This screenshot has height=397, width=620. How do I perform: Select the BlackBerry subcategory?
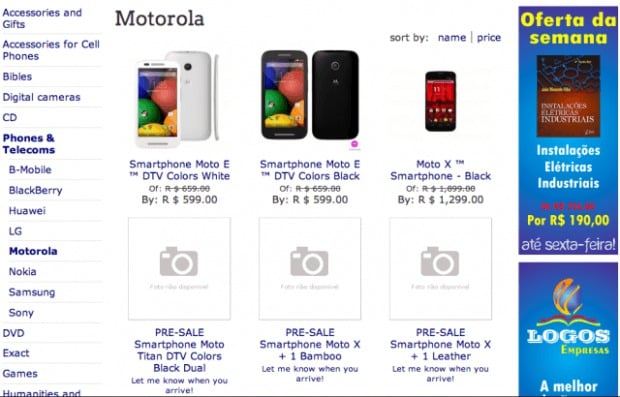36,190
